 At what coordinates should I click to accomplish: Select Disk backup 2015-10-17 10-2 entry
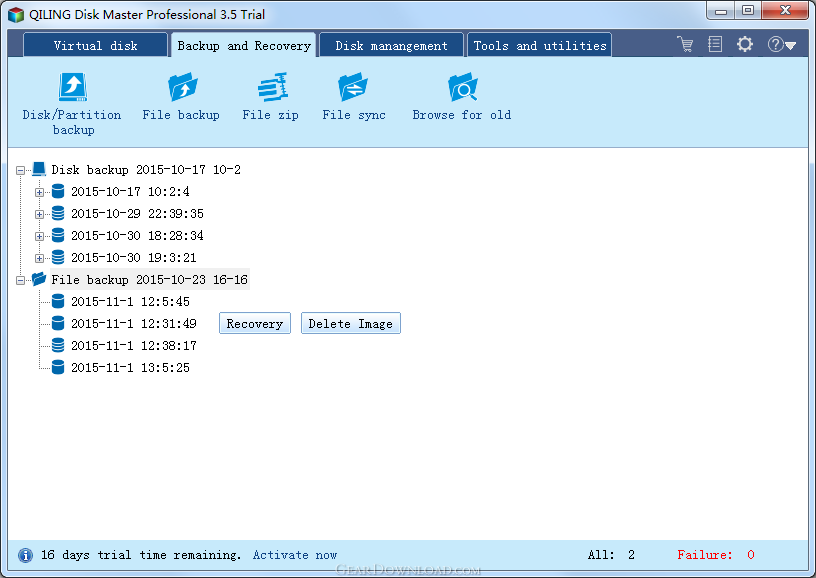(x=146, y=170)
